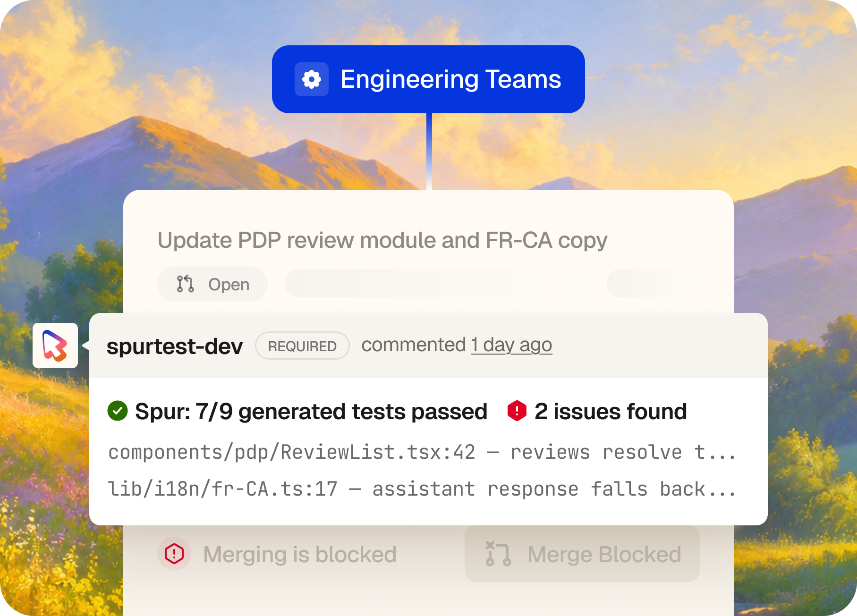Image resolution: width=857 pixels, height=616 pixels.
Task: Click the red issues alert icon
Action: click(x=517, y=411)
